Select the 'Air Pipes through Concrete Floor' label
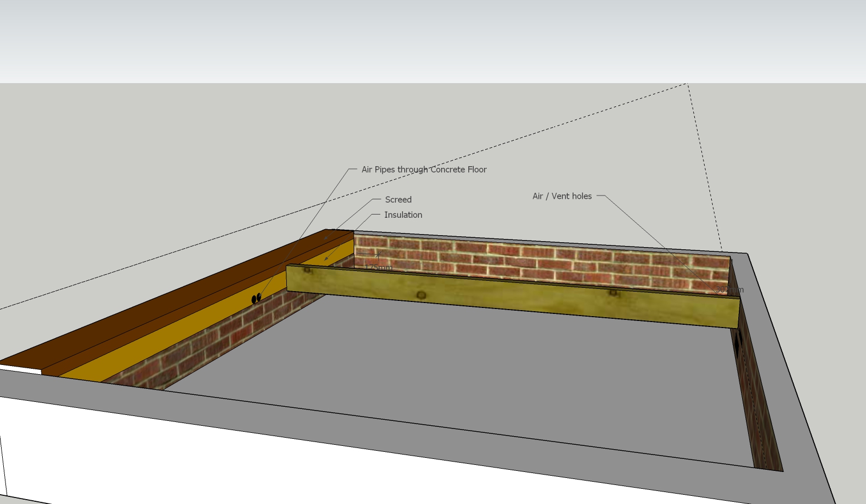The height and width of the screenshot is (504, 866). 424,169
